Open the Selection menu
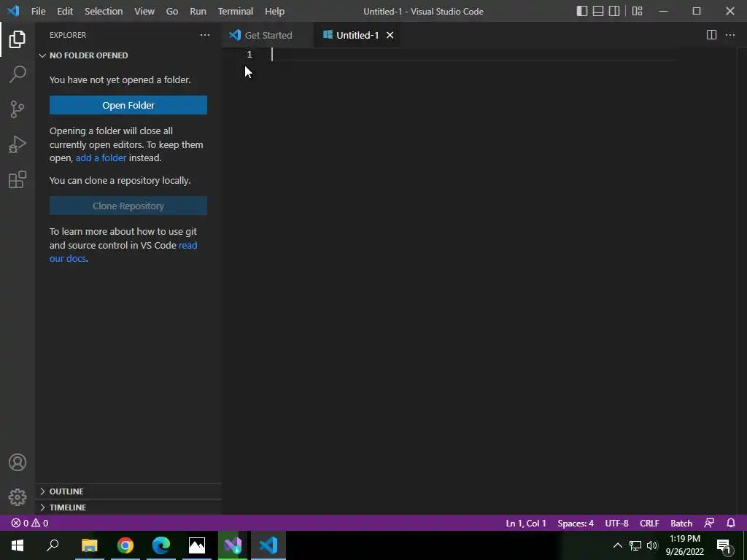Viewport: 747px width, 560px height. tap(104, 11)
